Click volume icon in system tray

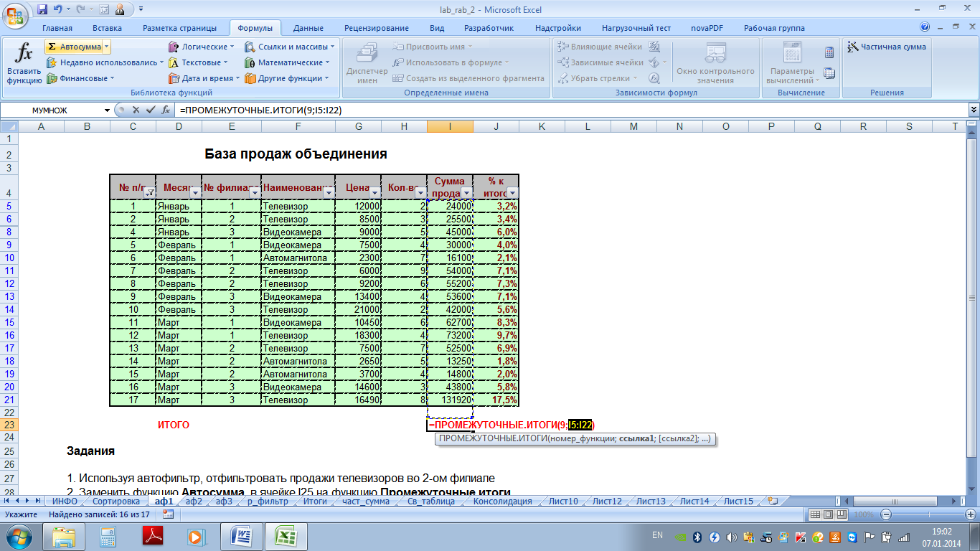point(732,537)
